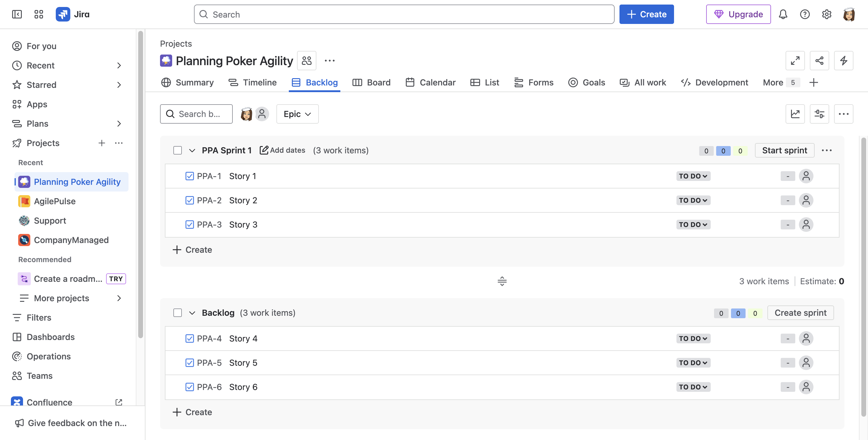The image size is (868, 440).
Task: Click the PPA-3 work type checkbox icon
Action: [189, 225]
